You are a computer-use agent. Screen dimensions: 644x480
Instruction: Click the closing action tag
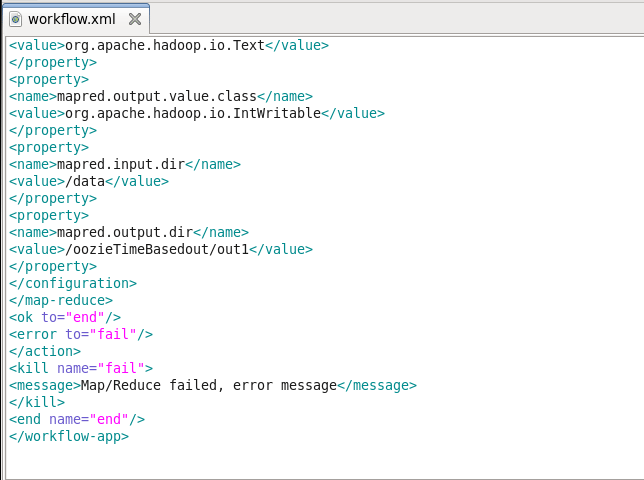[x=45, y=351]
